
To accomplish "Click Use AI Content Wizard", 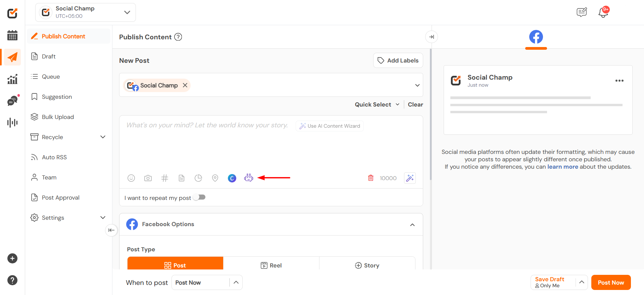I will point(330,126).
